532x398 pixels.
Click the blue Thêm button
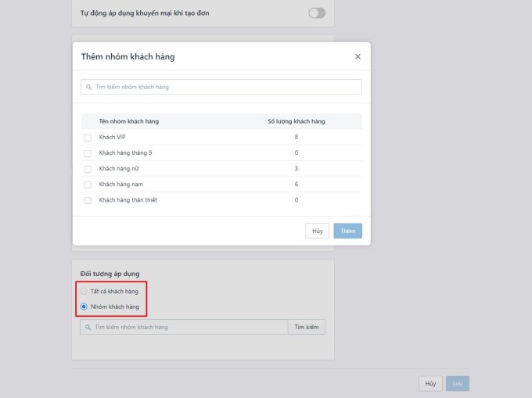[x=347, y=231]
